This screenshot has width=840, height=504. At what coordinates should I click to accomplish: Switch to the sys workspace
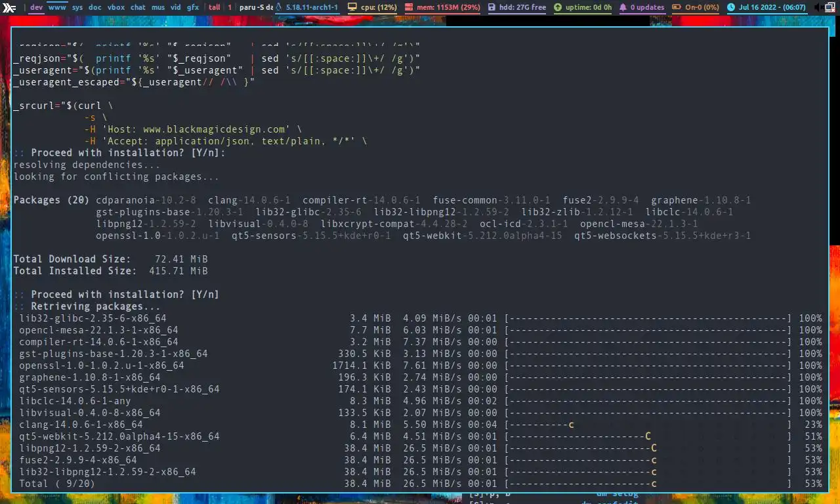coord(77,7)
